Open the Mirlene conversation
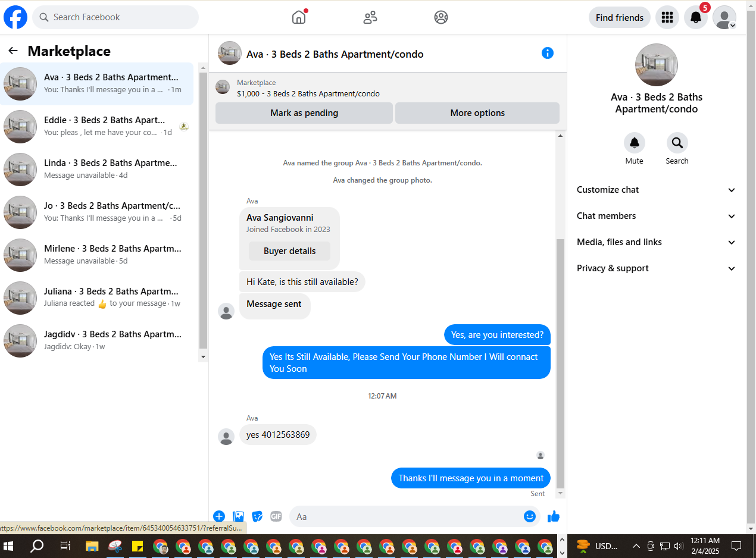This screenshot has height=558, width=756. [97, 255]
